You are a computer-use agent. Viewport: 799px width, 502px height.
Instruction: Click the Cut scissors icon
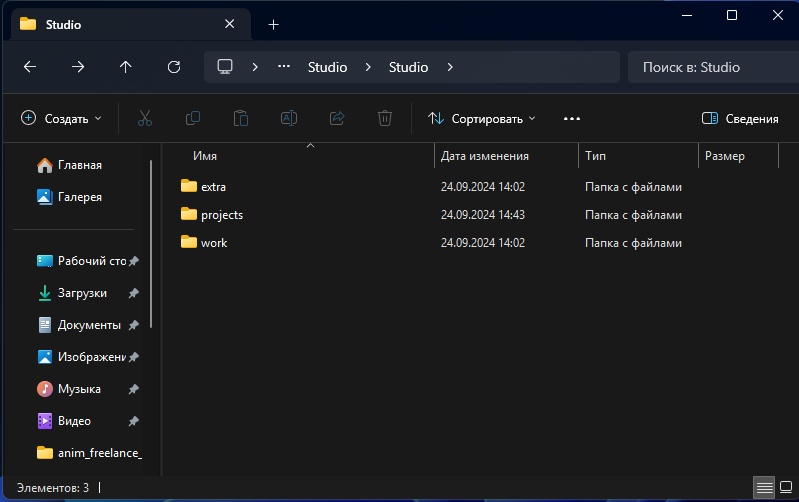pos(145,118)
